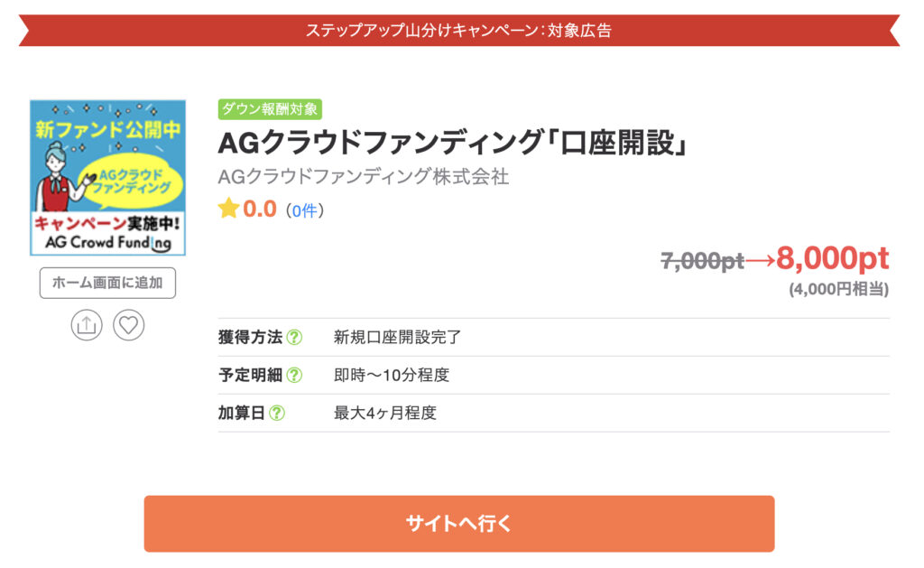This screenshot has height=568, width=924.
Task: Click the company name AGクラウドファンディング株式会社
Action: (364, 177)
